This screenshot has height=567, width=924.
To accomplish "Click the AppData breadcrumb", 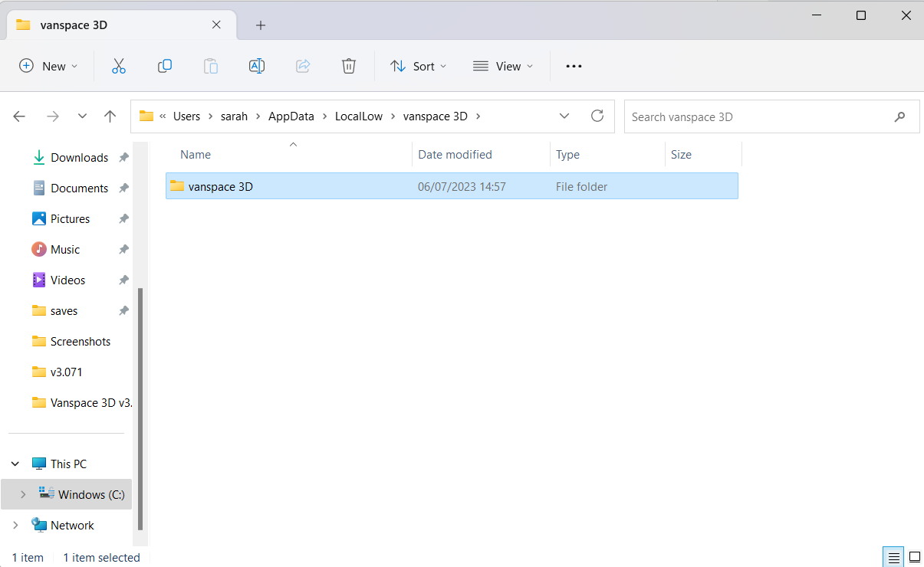I will pos(291,116).
